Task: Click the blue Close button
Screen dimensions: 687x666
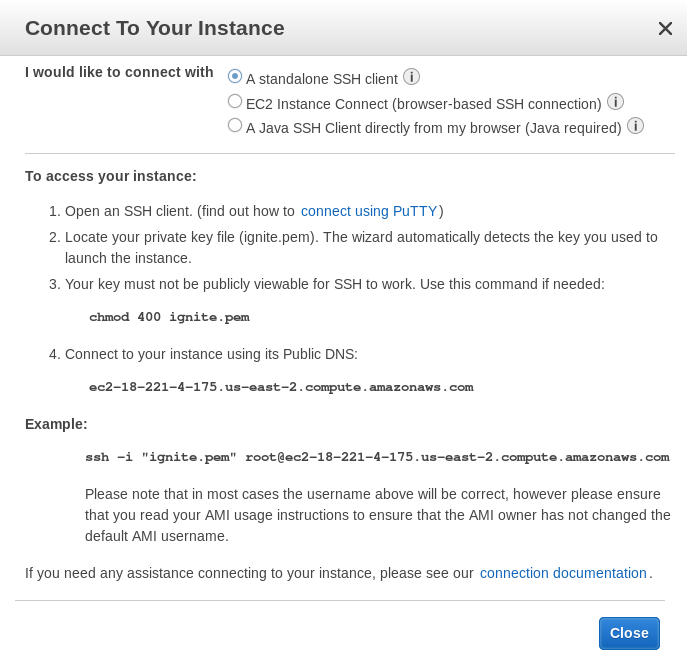Action: click(629, 633)
